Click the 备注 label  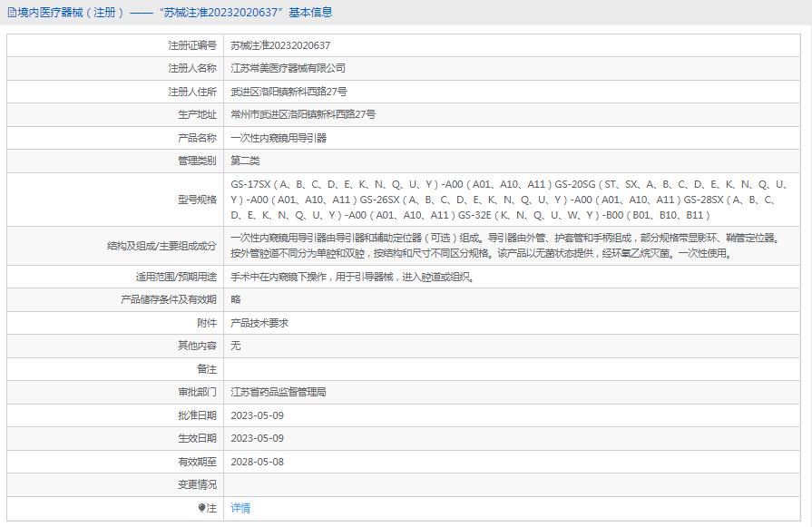207,369
